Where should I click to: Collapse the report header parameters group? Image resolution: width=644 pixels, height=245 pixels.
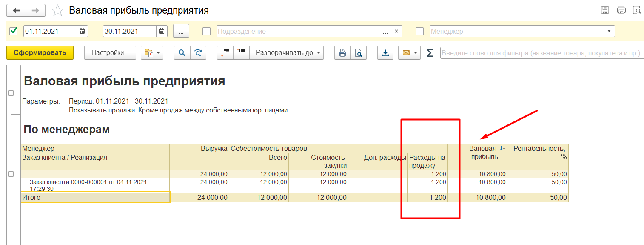pyautogui.click(x=11, y=93)
